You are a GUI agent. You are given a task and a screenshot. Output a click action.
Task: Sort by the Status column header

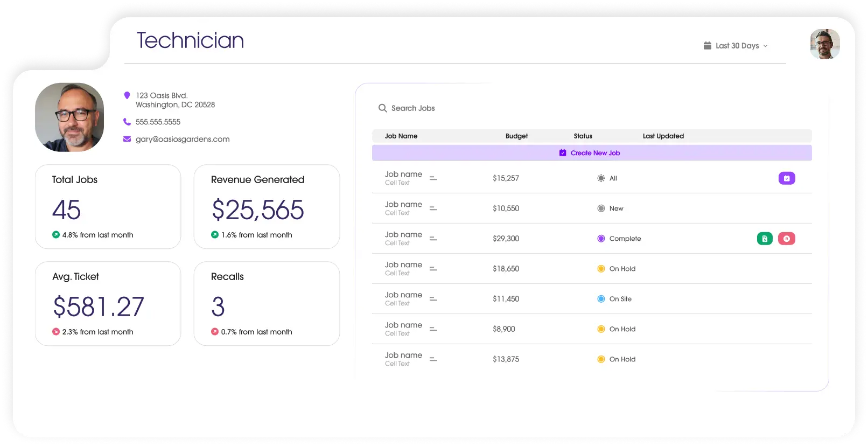pos(583,136)
